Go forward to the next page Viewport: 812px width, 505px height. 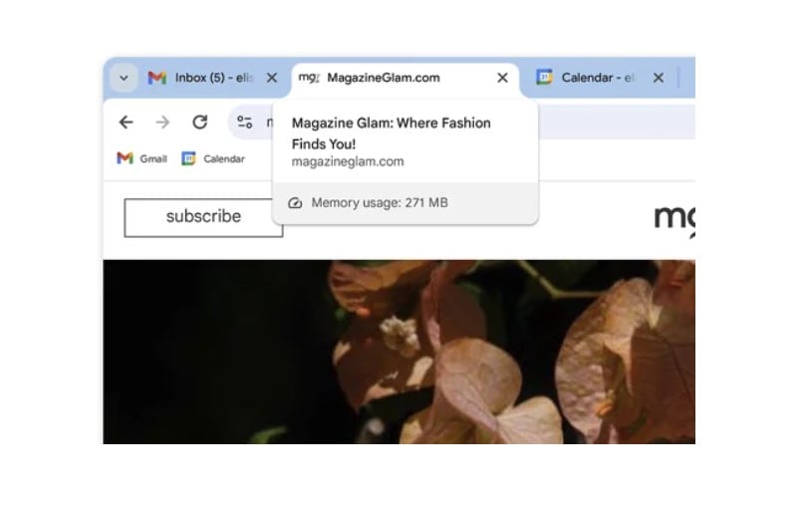click(162, 123)
